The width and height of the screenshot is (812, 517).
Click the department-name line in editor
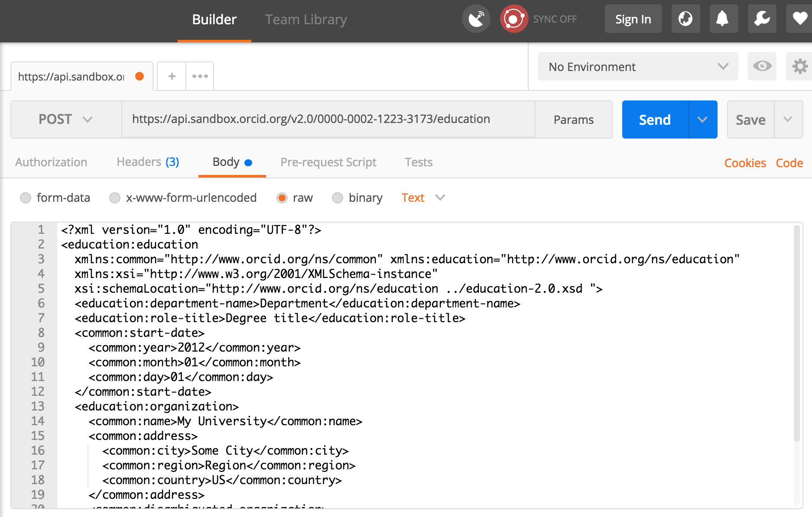[x=297, y=303]
